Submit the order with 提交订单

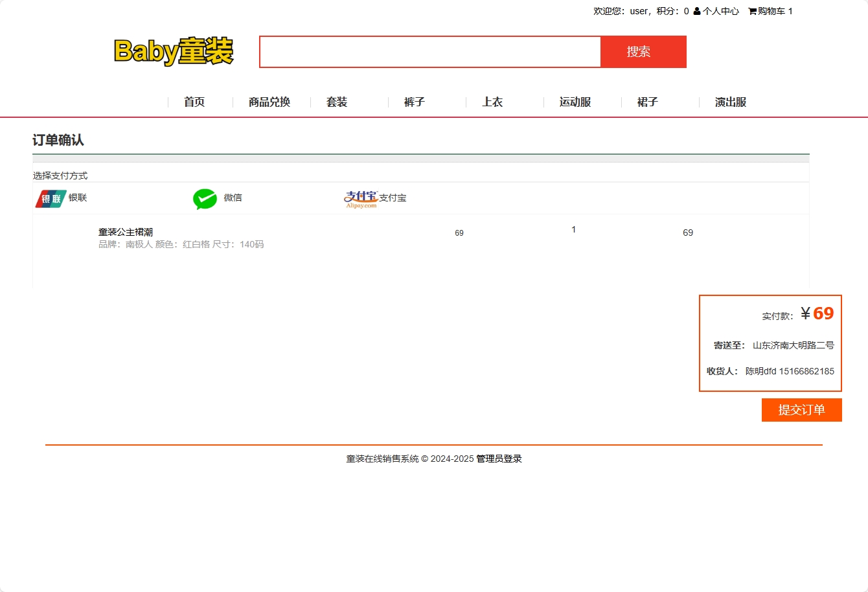(801, 409)
